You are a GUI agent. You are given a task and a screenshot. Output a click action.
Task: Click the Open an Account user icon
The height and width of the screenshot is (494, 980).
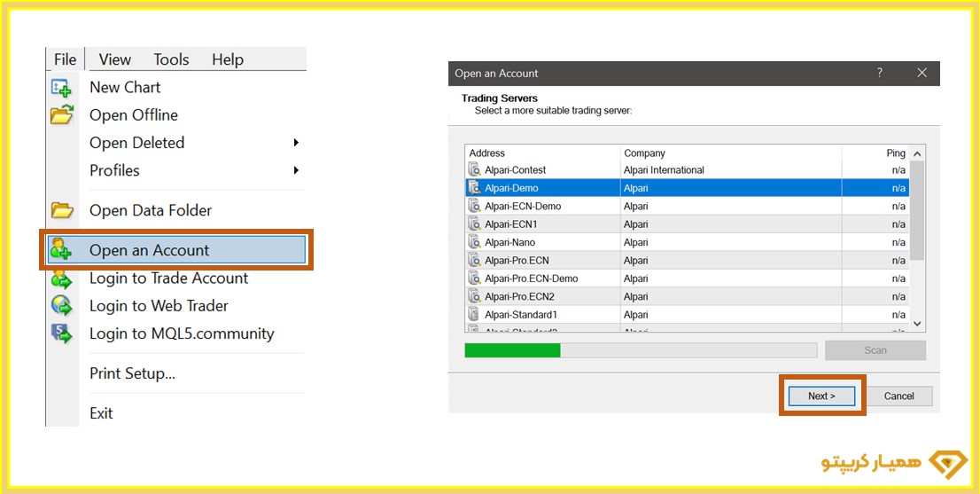(x=61, y=249)
